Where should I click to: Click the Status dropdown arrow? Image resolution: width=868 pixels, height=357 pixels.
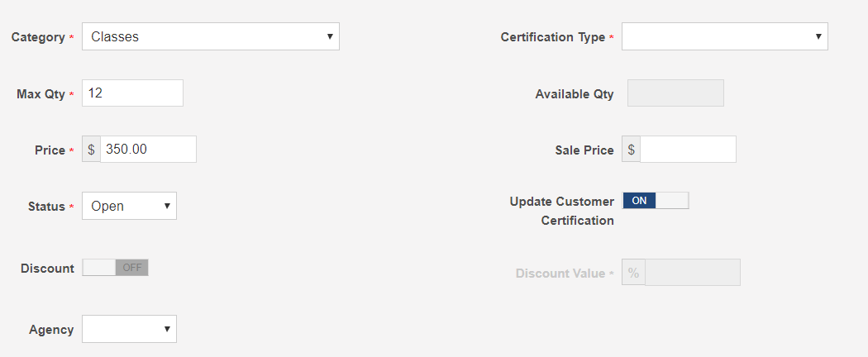pyautogui.click(x=167, y=206)
